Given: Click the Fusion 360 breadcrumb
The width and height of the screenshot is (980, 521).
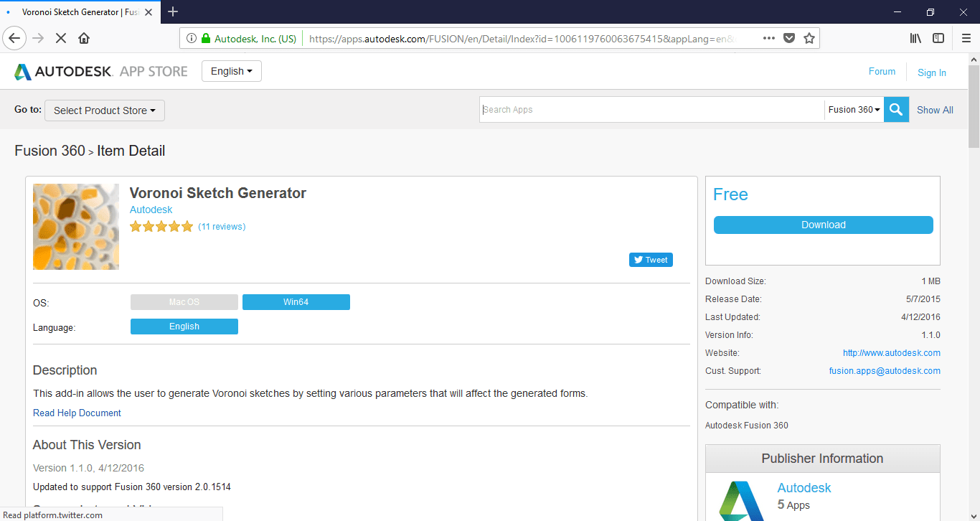Looking at the screenshot, I should tap(50, 151).
